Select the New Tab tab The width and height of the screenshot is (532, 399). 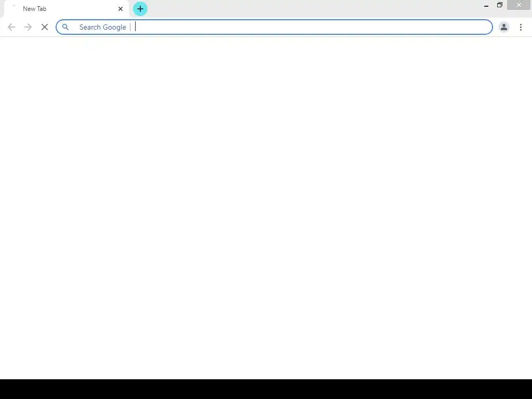pyautogui.click(x=66, y=9)
